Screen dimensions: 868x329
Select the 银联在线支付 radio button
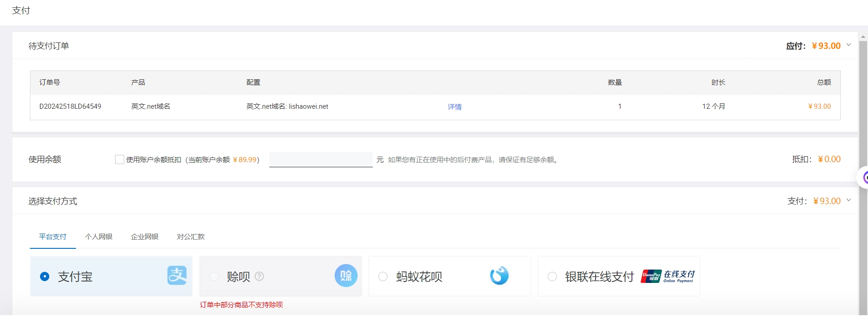[552, 276]
